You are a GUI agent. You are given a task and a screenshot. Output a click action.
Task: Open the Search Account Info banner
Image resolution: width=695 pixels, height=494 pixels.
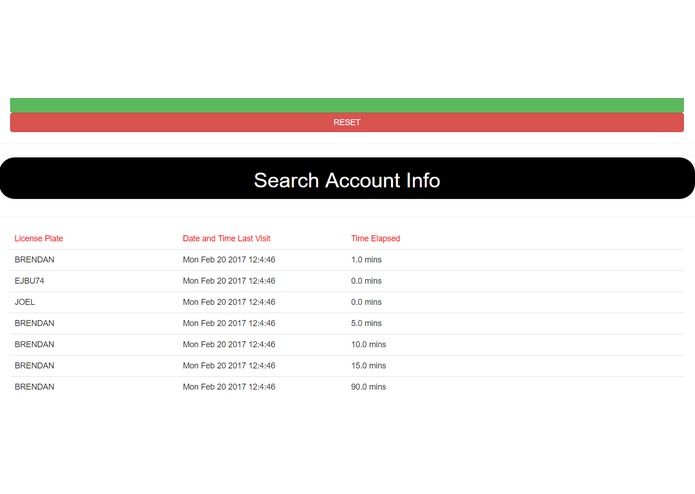(x=347, y=178)
